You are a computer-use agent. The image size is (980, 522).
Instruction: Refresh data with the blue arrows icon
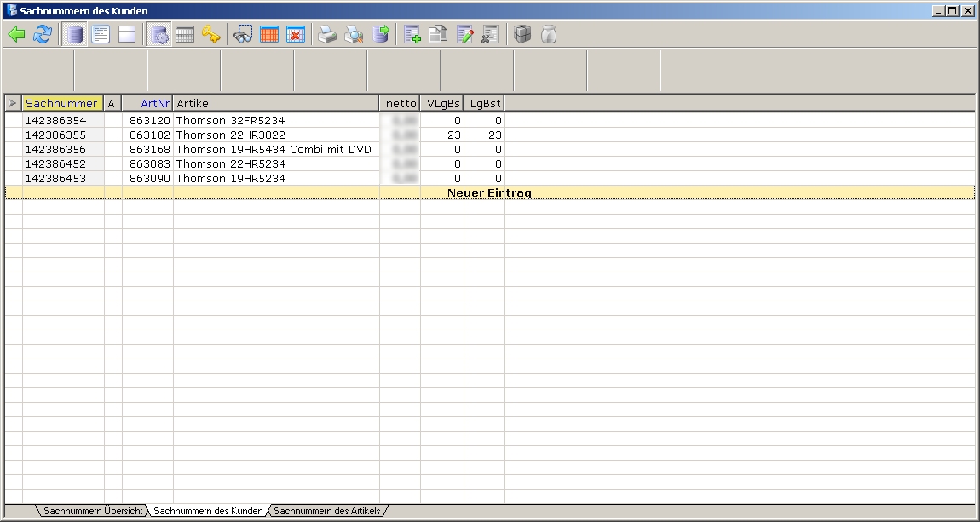click(x=43, y=35)
